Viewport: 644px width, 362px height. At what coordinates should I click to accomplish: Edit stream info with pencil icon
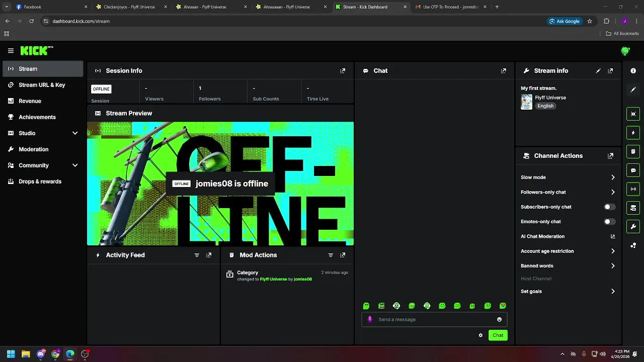[x=598, y=71]
